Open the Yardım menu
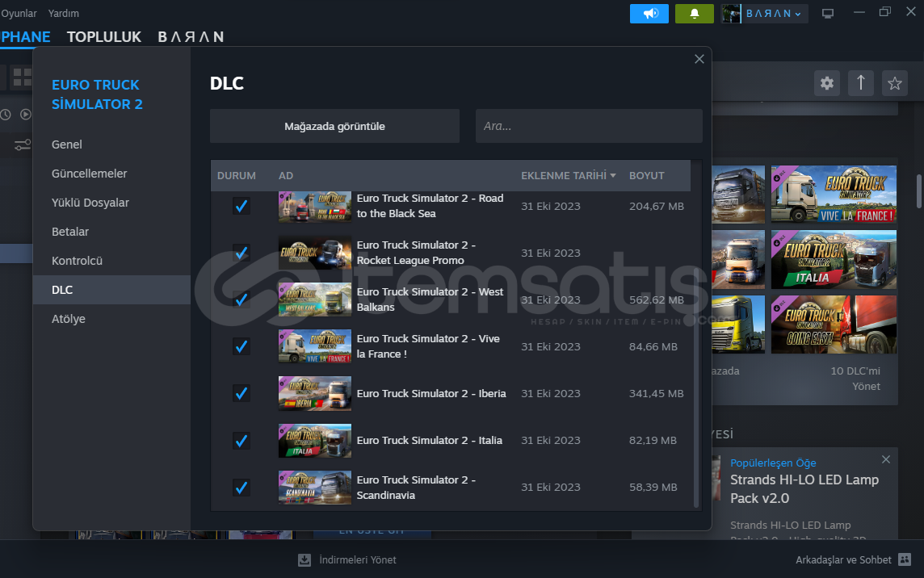 coord(64,13)
